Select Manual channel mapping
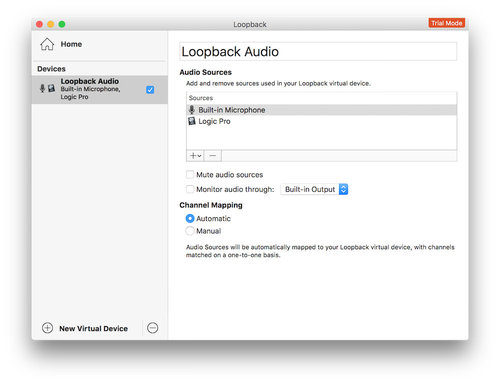 pyautogui.click(x=190, y=231)
